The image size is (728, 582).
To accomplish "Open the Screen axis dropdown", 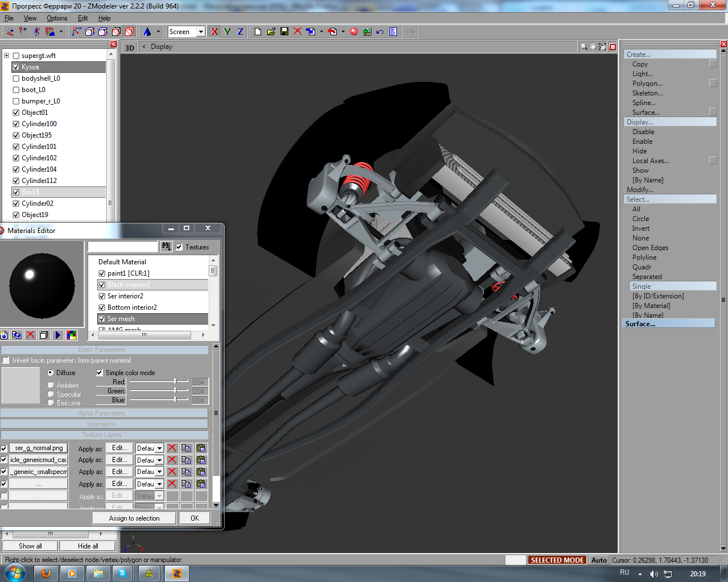I will (201, 32).
